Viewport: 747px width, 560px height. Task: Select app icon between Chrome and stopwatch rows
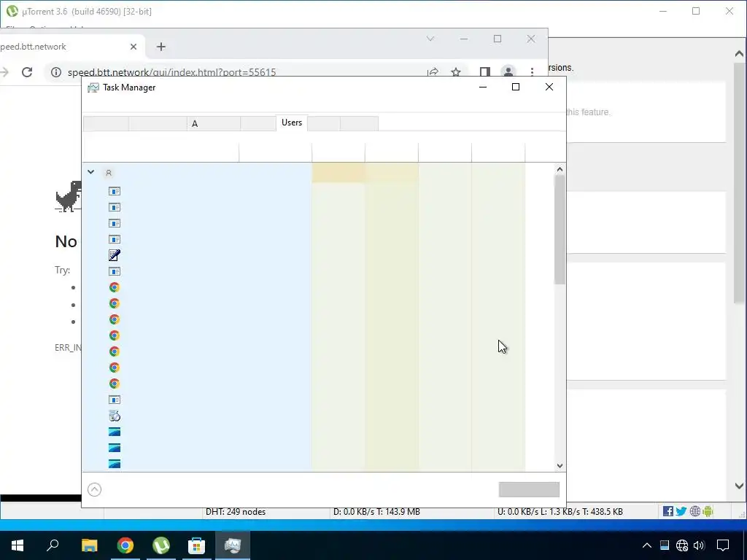tap(115, 400)
